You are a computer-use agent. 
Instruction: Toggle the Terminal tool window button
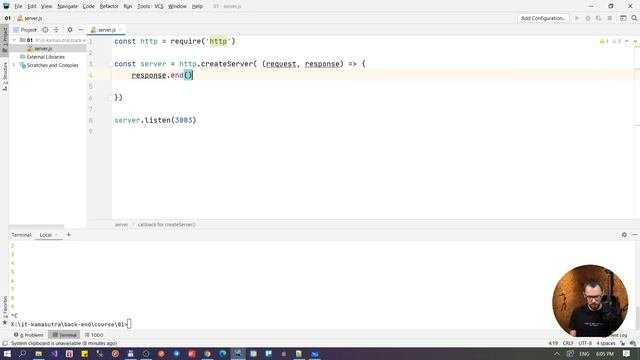click(x=64, y=335)
